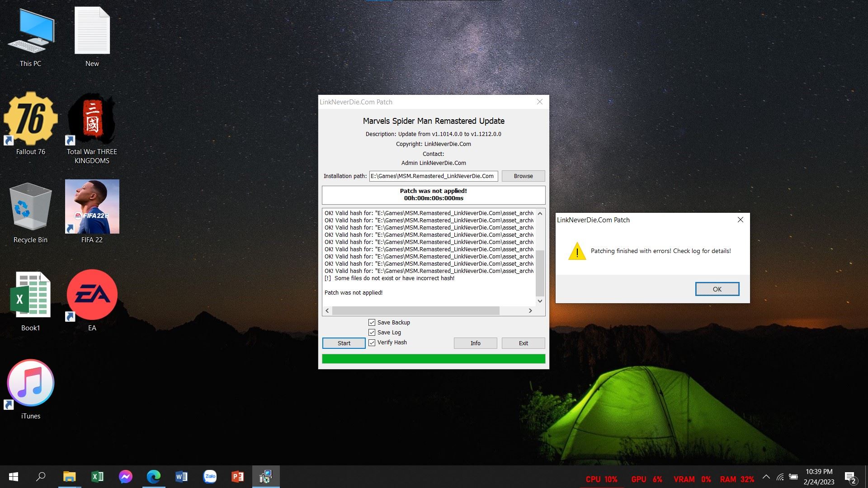
Task: Click the Exit button
Action: [x=524, y=343]
